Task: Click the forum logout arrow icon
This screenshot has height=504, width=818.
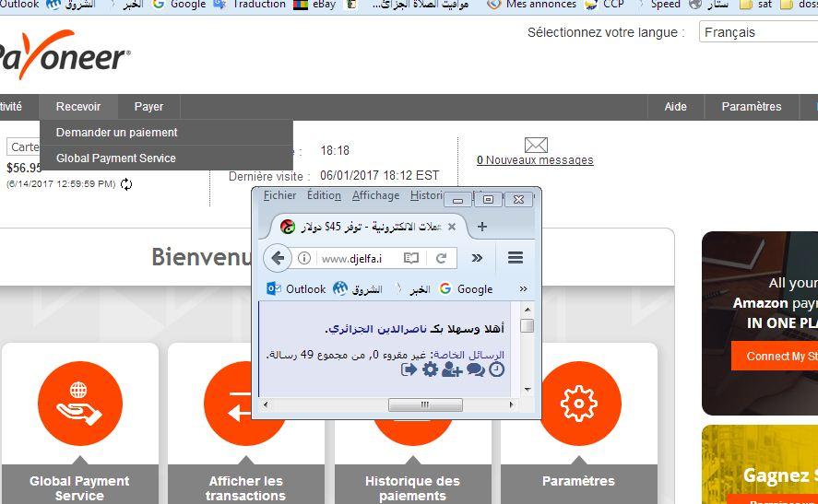Action: pos(409,369)
